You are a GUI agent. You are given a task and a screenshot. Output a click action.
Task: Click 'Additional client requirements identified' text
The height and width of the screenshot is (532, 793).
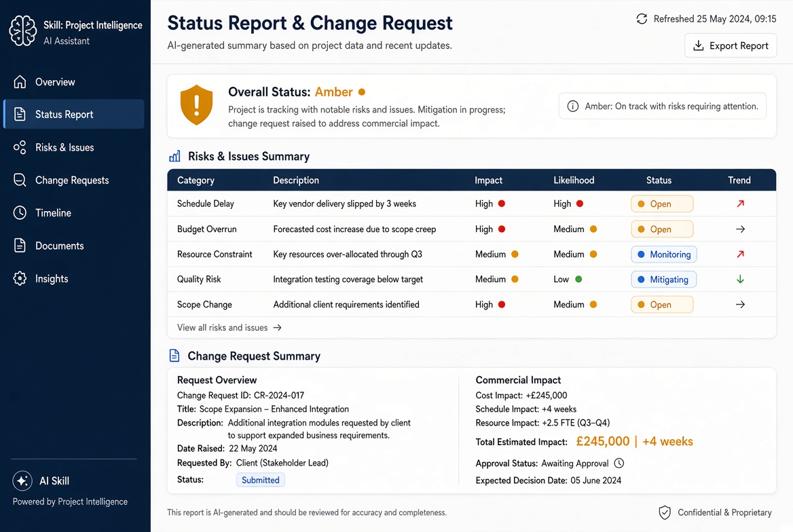click(346, 305)
